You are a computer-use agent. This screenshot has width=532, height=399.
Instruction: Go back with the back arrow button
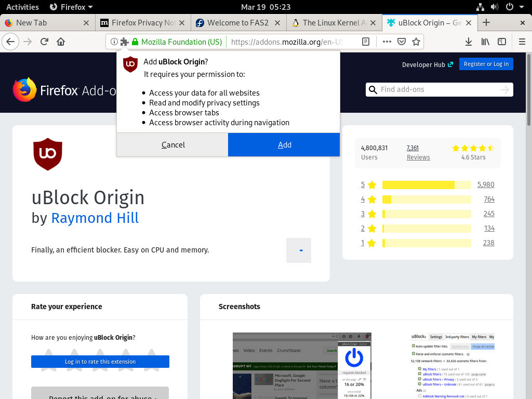point(10,42)
